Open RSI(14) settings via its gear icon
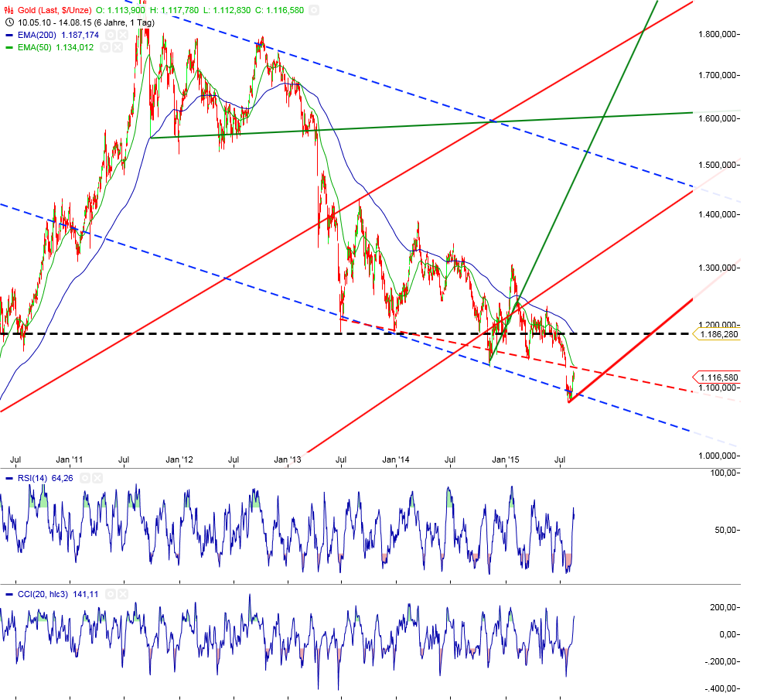781x700 pixels. pos(85,478)
